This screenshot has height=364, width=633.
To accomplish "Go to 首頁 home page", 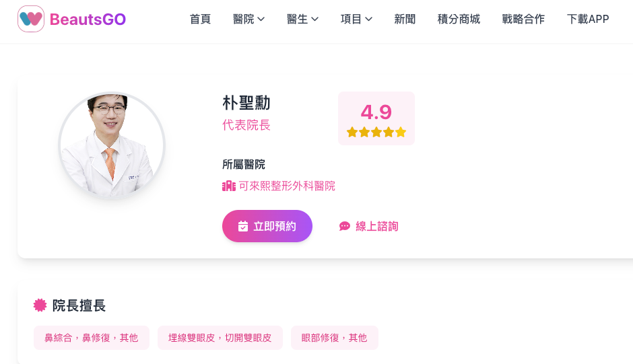I will coord(200,19).
